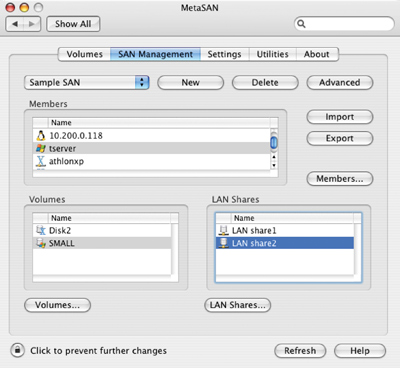Click the Windows flag icon beside tserver

coord(41,148)
